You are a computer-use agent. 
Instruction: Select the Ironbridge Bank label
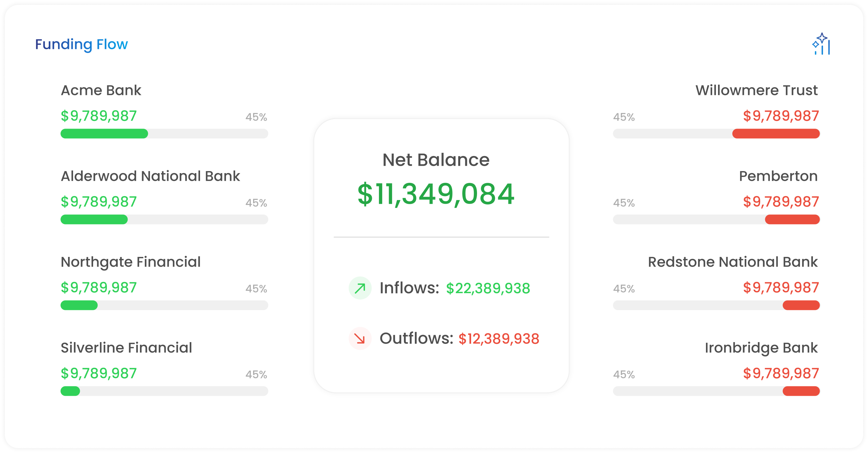click(x=761, y=348)
